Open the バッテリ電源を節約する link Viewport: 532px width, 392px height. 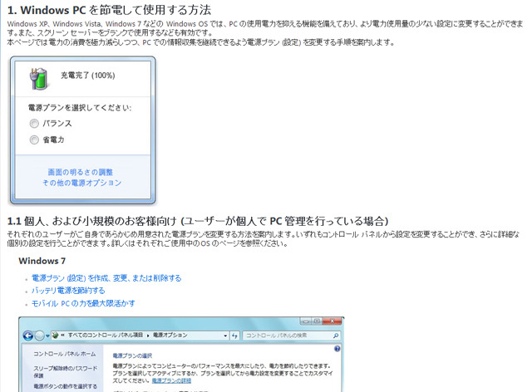tap(68, 291)
